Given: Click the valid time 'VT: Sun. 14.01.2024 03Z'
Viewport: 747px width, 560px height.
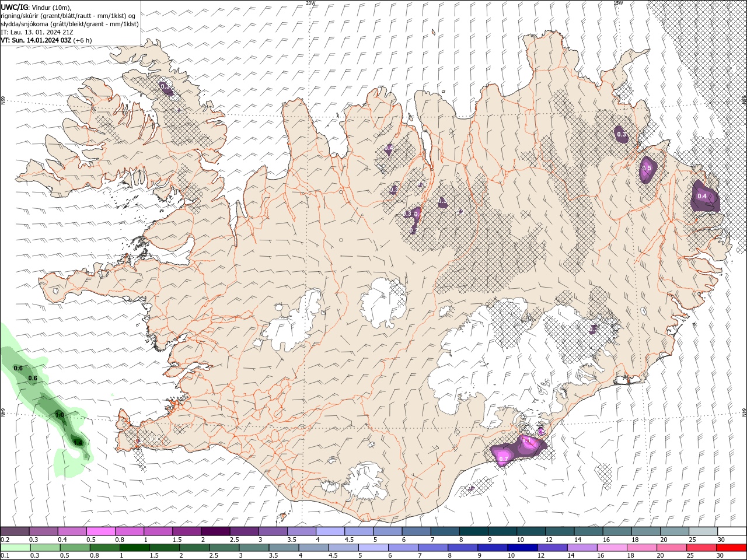Looking at the screenshot, I should 36,40.
